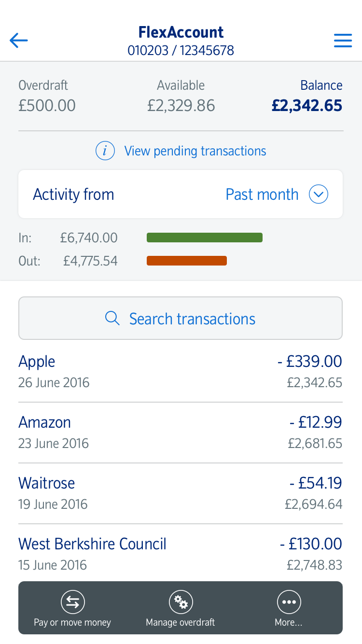Tap the search magnifier icon
362x644 pixels.
coord(112,319)
